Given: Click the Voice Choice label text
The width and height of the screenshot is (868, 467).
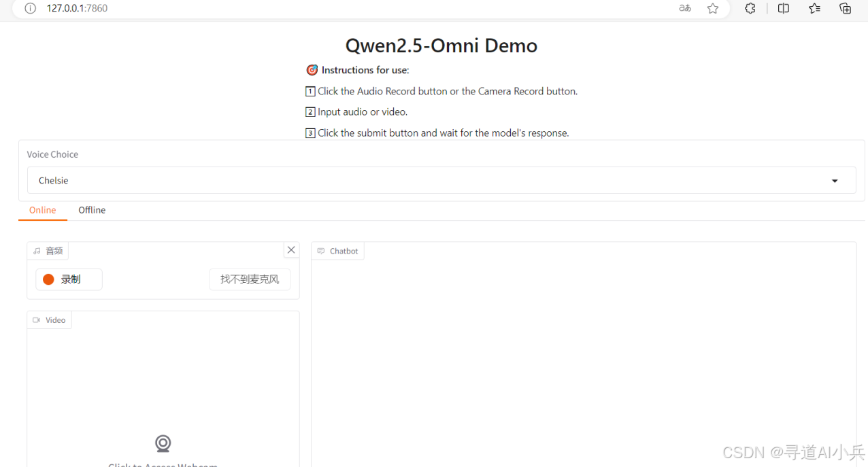Looking at the screenshot, I should click(52, 154).
